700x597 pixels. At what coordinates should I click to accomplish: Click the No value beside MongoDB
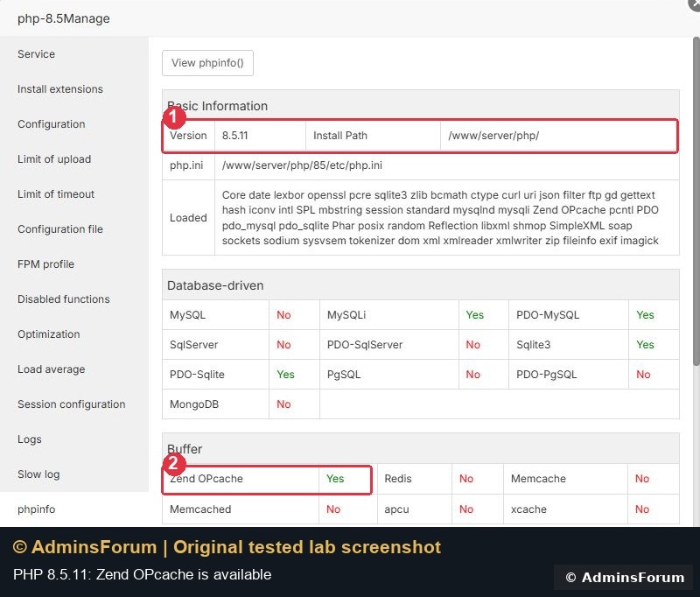283,404
